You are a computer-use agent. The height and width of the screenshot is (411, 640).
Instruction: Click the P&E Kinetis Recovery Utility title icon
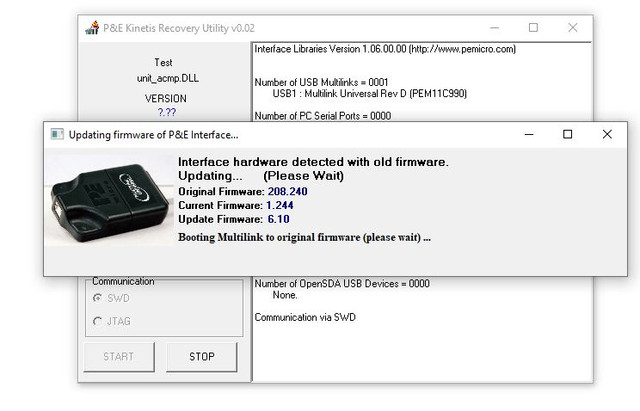(x=92, y=28)
